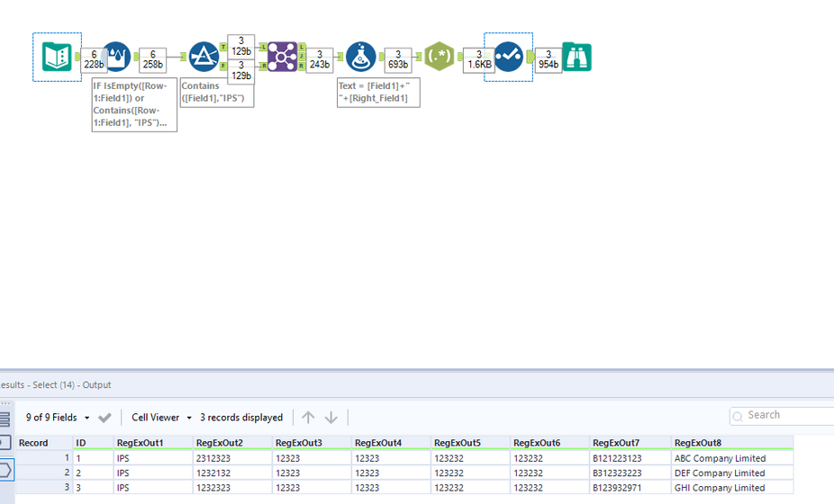Select cell 'B312323223'

[x=630, y=473]
